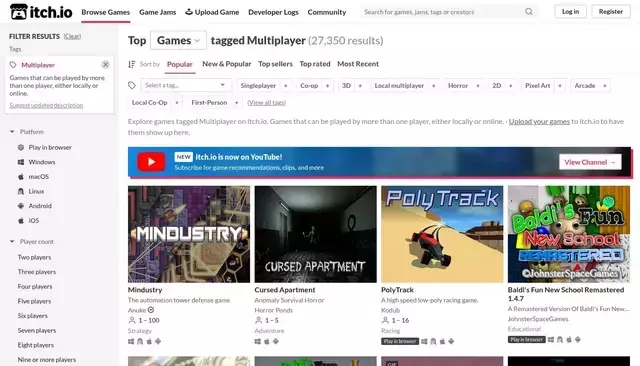Open the Community menu item
The width and height of the screenshot is (640, 366).
point(327,12)
